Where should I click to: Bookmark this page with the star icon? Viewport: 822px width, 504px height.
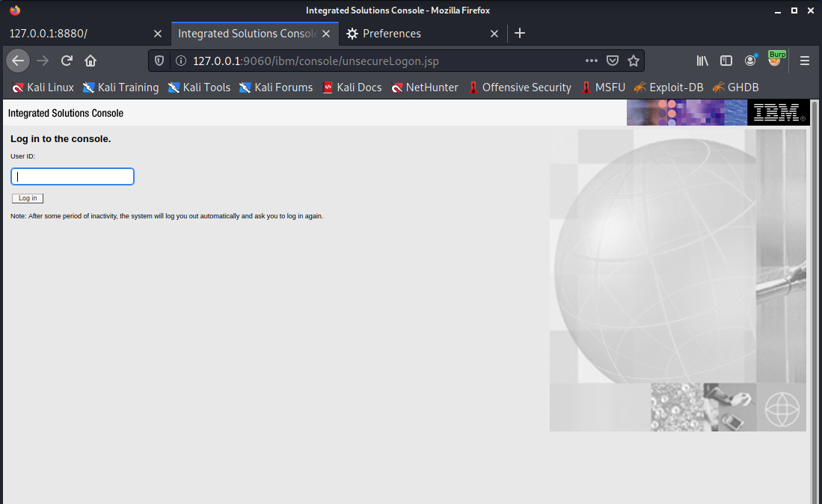tap(634, 61)
